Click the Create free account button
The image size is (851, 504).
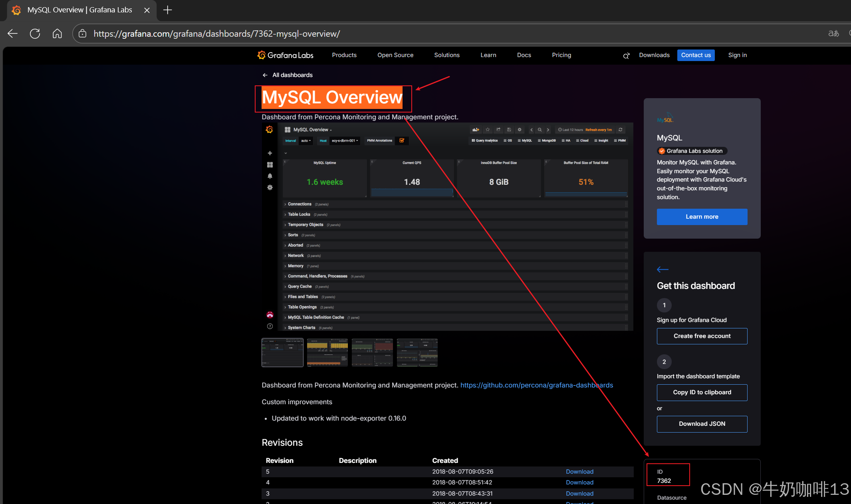[702, 336]
